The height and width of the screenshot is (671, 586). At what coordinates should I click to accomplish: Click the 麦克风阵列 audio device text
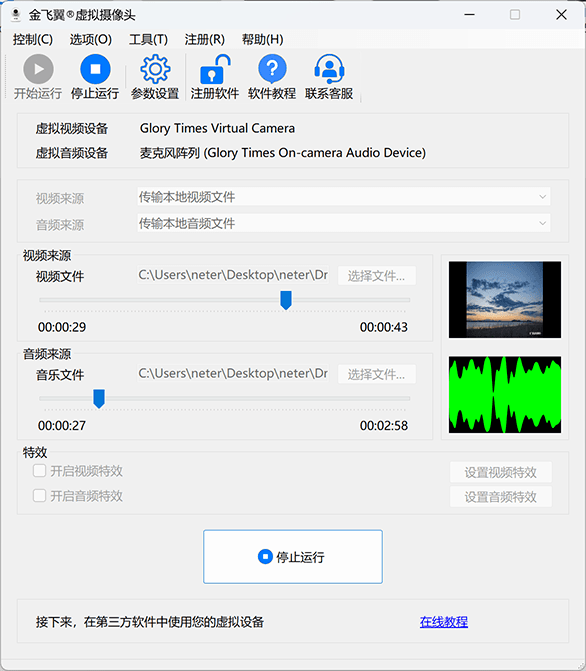[283, 153]
